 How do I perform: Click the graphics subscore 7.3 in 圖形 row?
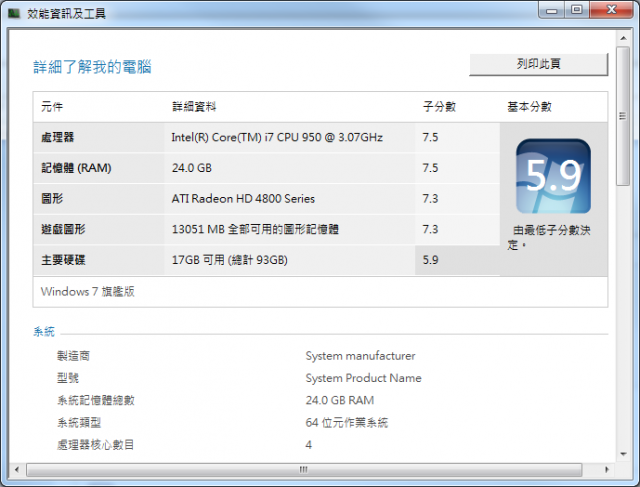coord(430,199)
